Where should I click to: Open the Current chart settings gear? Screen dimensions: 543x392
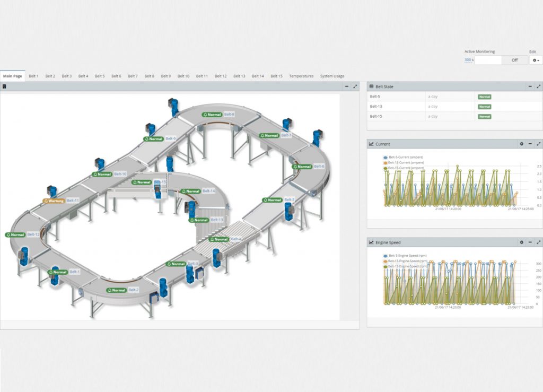(x=521, y=144)
